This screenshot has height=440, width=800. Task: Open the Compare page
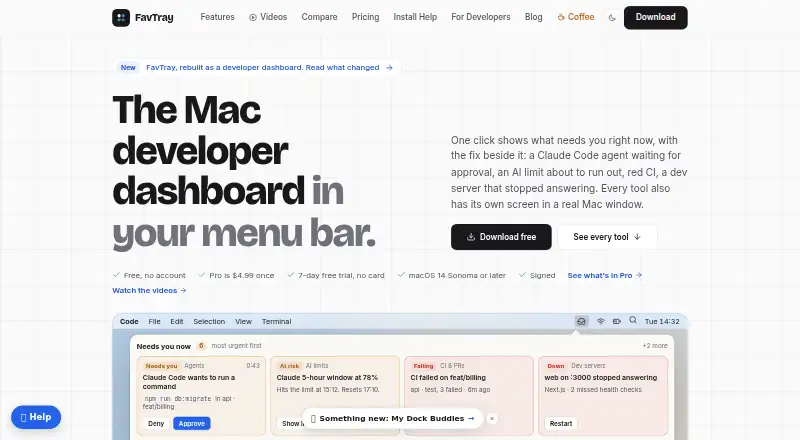pyautogui.click(x=319, y=17)
